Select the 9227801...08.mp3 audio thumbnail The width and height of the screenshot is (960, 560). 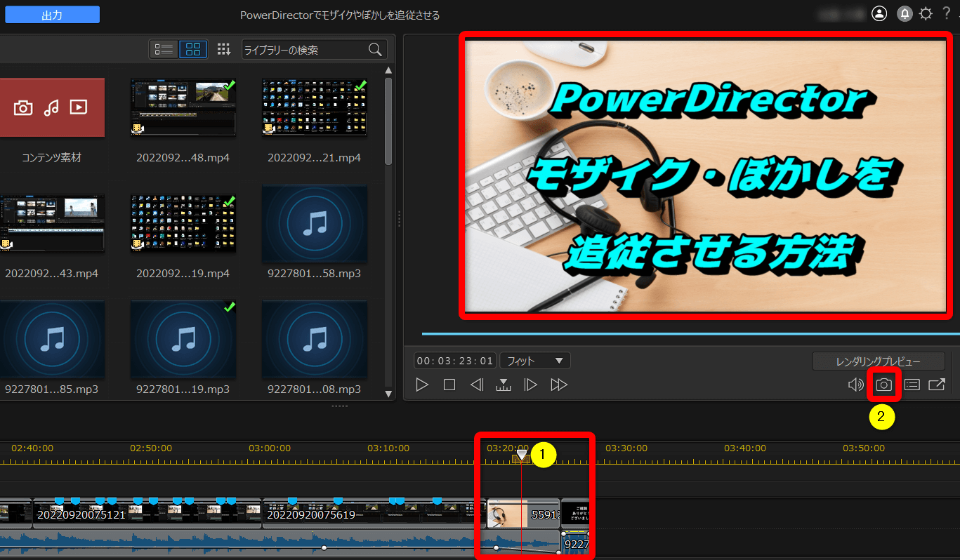point(315,339)
